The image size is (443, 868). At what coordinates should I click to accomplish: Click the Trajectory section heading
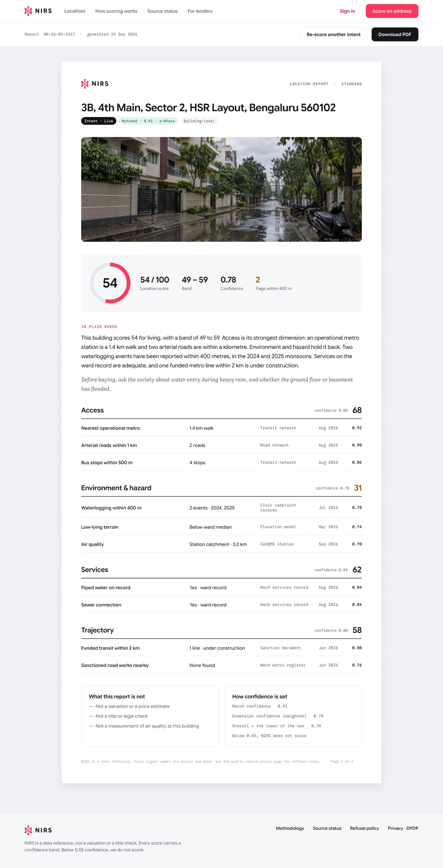pyautogui.click(x=97, y=630)
